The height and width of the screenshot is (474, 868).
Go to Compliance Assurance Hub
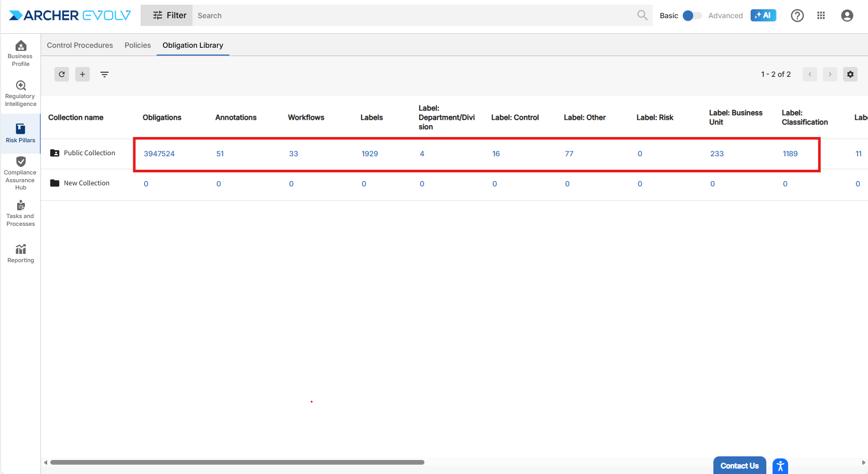(x=21, y=173)
